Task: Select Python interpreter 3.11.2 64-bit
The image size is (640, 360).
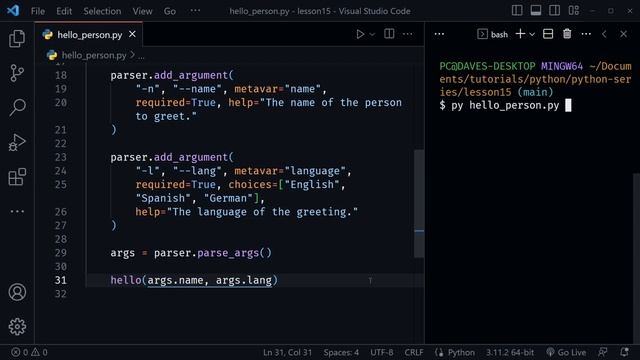Action: tap(510, 352)
